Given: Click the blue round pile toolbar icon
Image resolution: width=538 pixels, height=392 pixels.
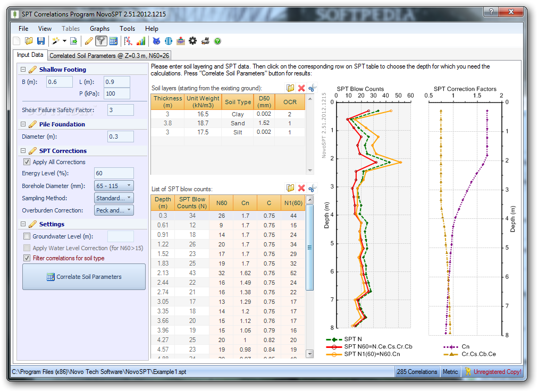Looking at the screenshot, I should point(169,41).
